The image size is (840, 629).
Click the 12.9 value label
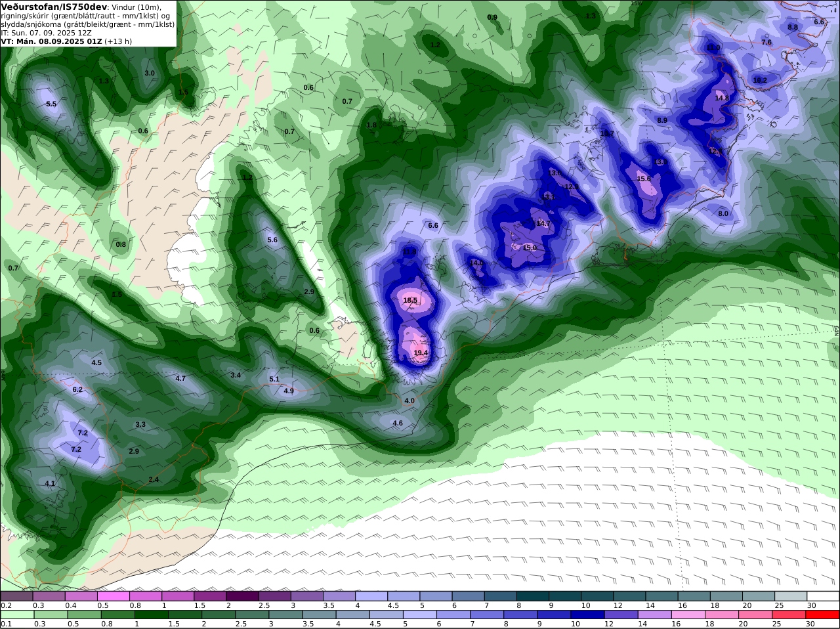pyautogui.click(x=572, y=186)
